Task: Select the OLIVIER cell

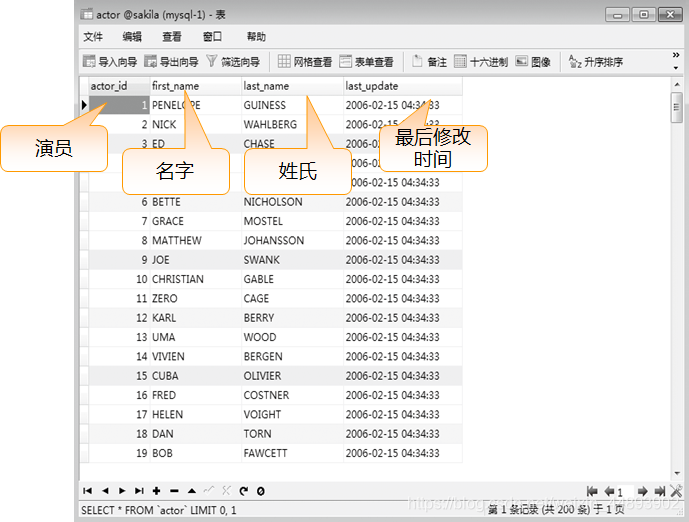Action: point(292,376)
